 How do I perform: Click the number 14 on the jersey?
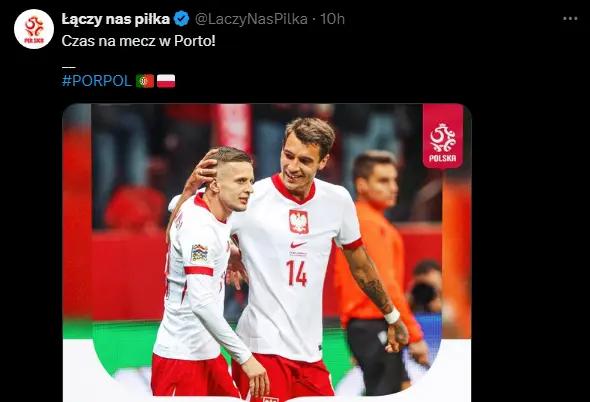click(297, 273)
